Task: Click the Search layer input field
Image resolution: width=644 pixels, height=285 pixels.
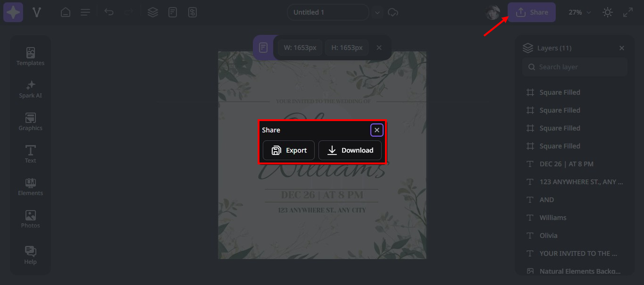Action: click(x=575, y=67)
